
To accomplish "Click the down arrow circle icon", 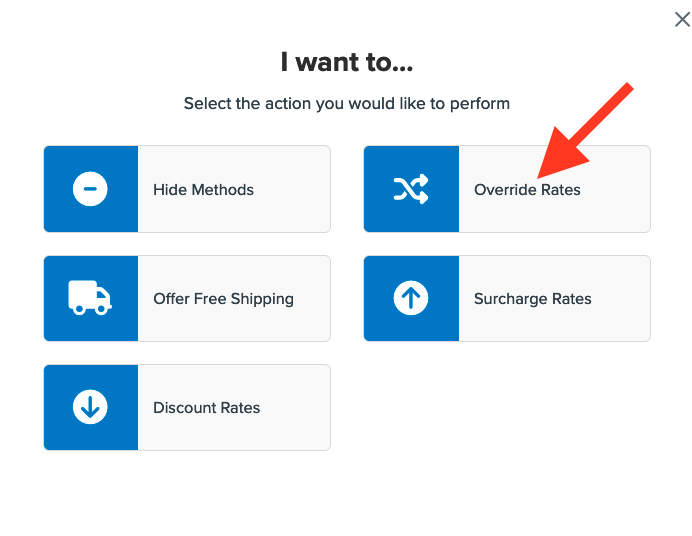I will click(x=91, y=407).
